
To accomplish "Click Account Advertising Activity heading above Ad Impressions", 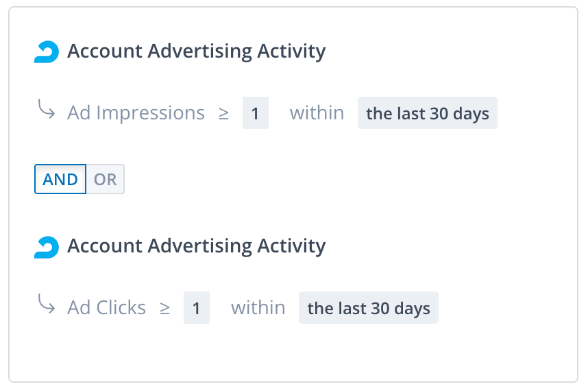I will tap(196, 51).
